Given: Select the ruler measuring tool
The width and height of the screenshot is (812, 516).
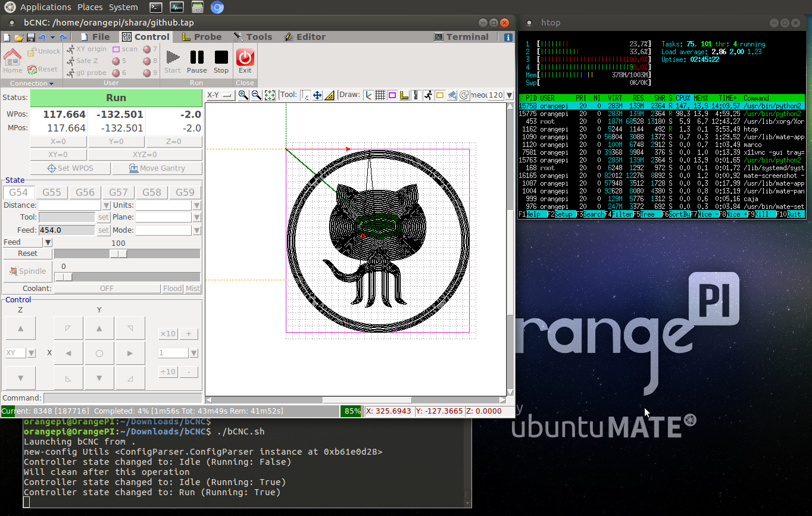Looking at the screenshot, I should (329, 95).
